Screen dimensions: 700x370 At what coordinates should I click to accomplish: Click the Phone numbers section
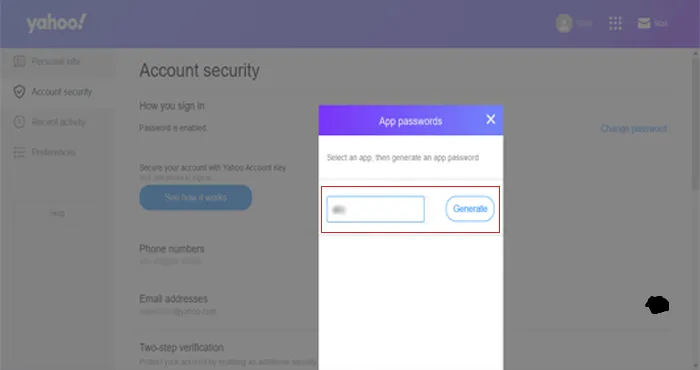172,249
